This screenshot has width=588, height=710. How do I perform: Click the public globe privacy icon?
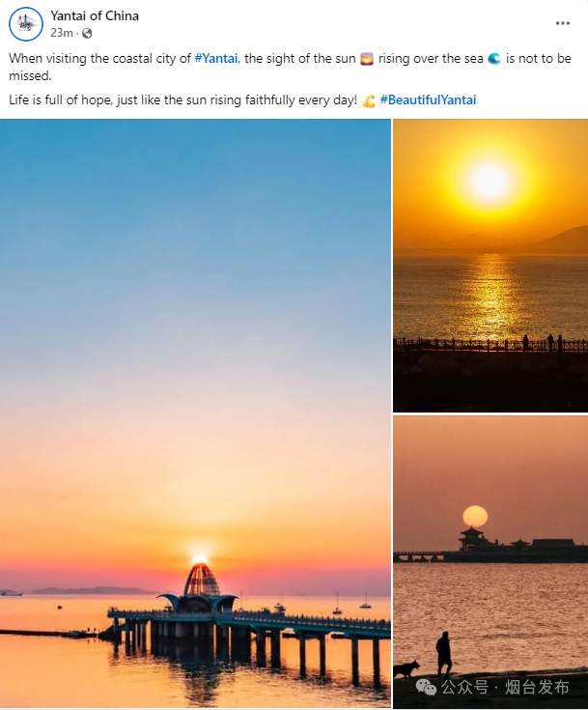[87, 33]
